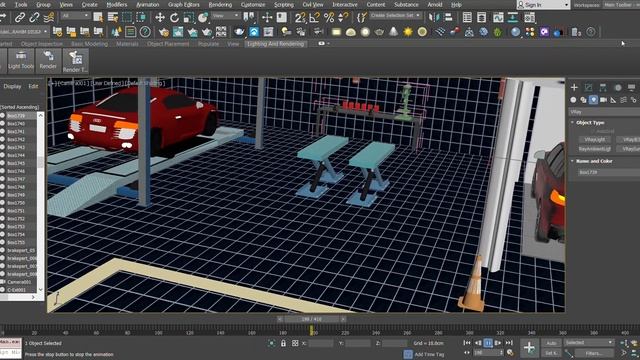Click the dome light icon in toolbar
Image resolution: width=640 pixels, height=360 pixels.
[x=351, y=32]
